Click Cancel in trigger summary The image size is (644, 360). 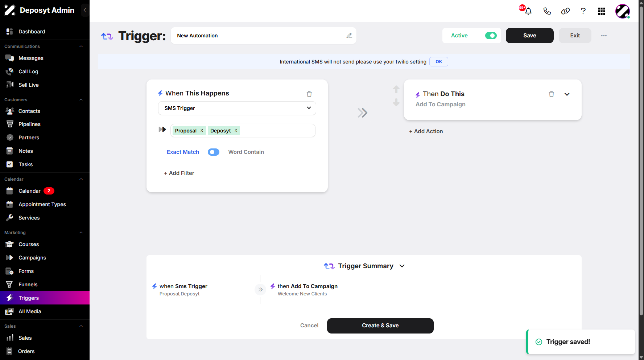309,326
